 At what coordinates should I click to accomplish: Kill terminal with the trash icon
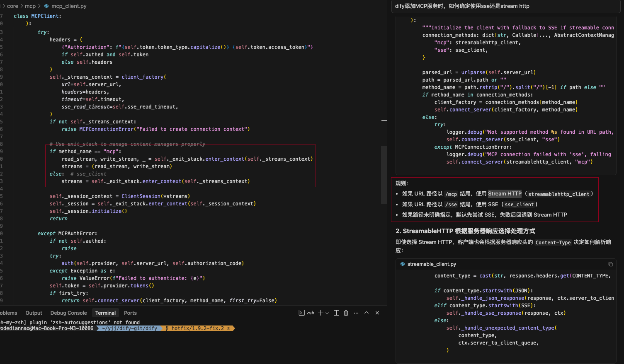pos(346,313)
